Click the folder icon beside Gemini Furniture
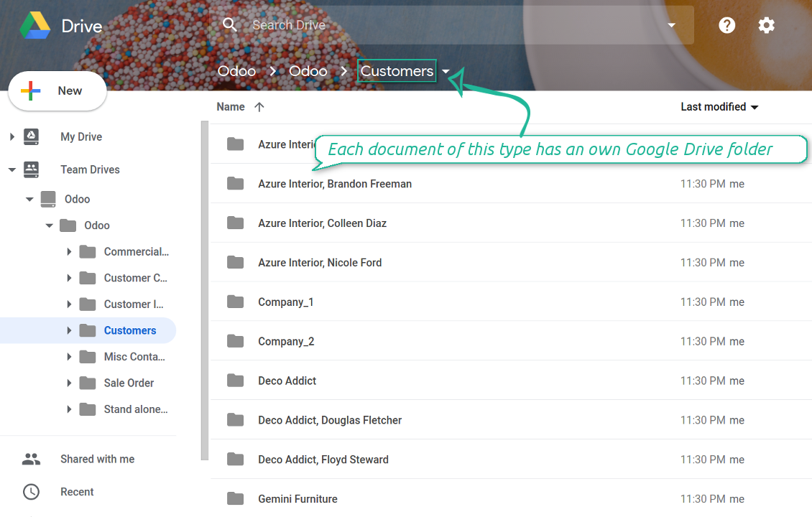The image size is (812, 517). click(x=235, y=499)
